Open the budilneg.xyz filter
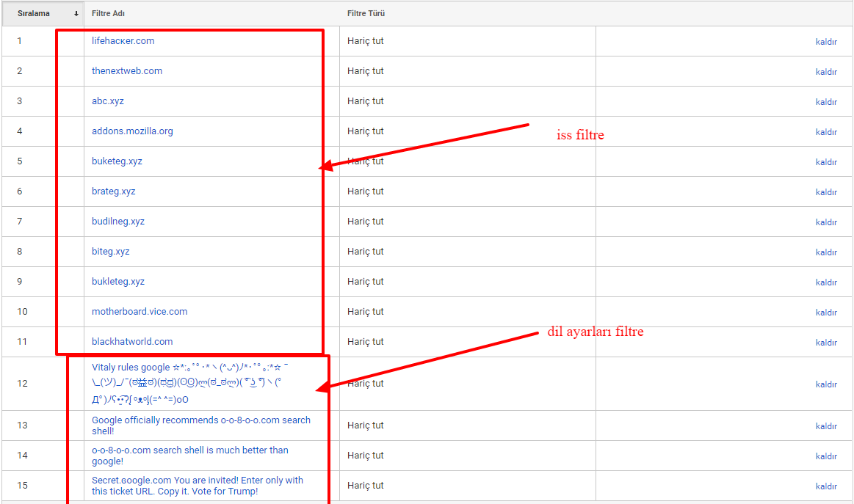 [118, 221]
